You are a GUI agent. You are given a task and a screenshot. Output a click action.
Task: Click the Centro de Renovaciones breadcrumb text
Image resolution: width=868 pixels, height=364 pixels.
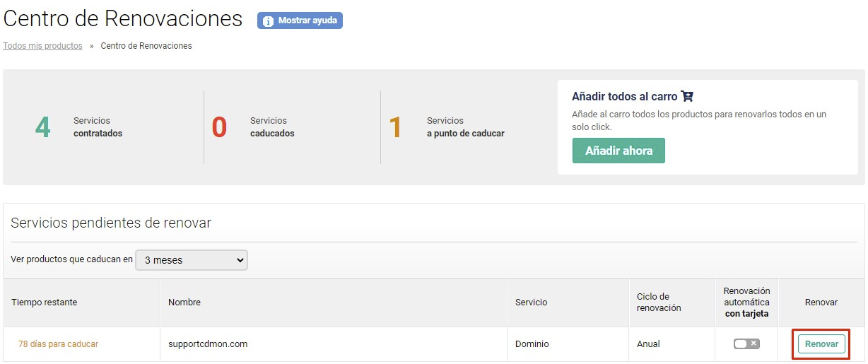click(146, 46)
